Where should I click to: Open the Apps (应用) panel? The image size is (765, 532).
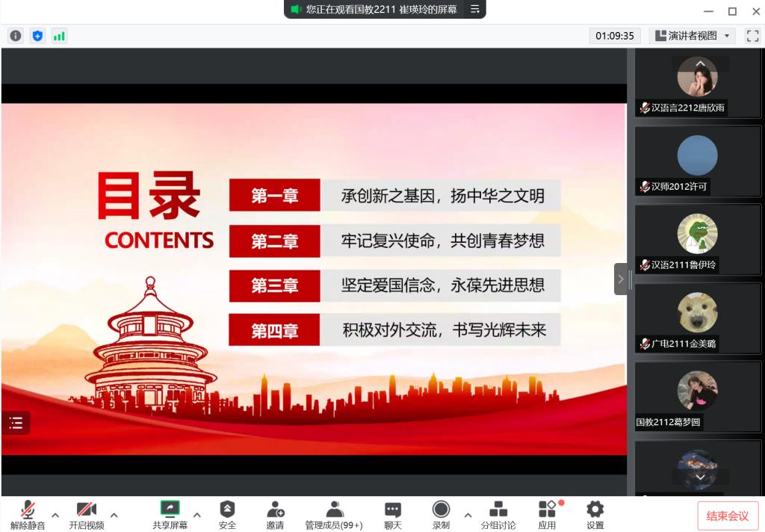pyautogui.click(x=547, y=515)
